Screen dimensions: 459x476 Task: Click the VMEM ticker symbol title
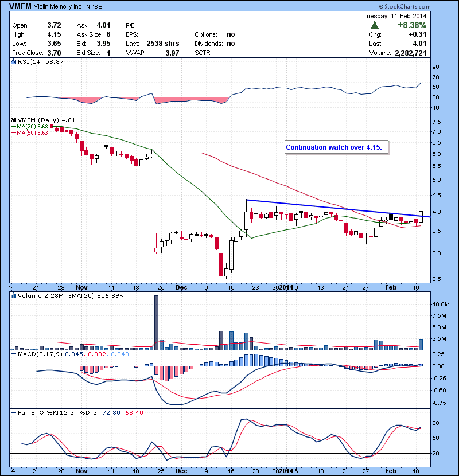(20, 6)
